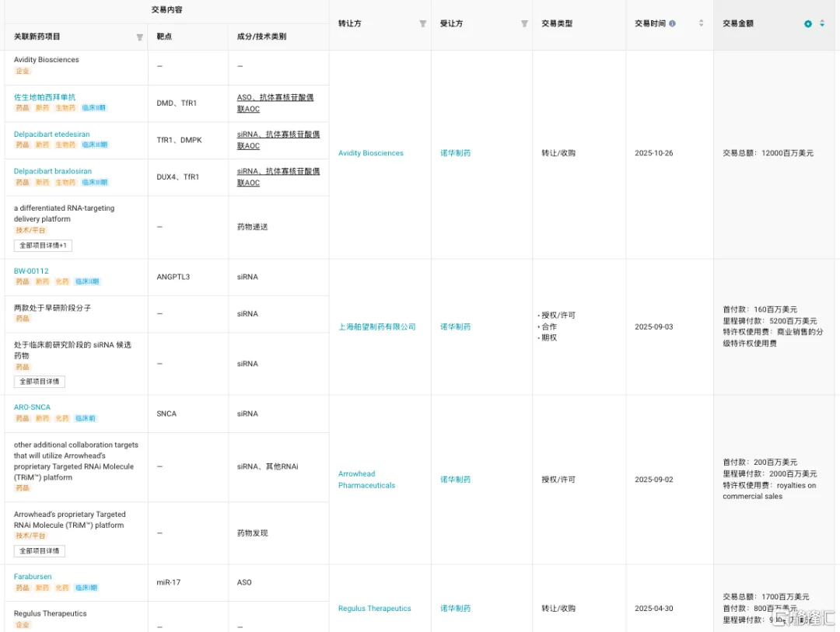Viewport: 840px width, 632px height.
Task: Click 全部项目详情 button under TRiM platform
Action: coord(39,550)
